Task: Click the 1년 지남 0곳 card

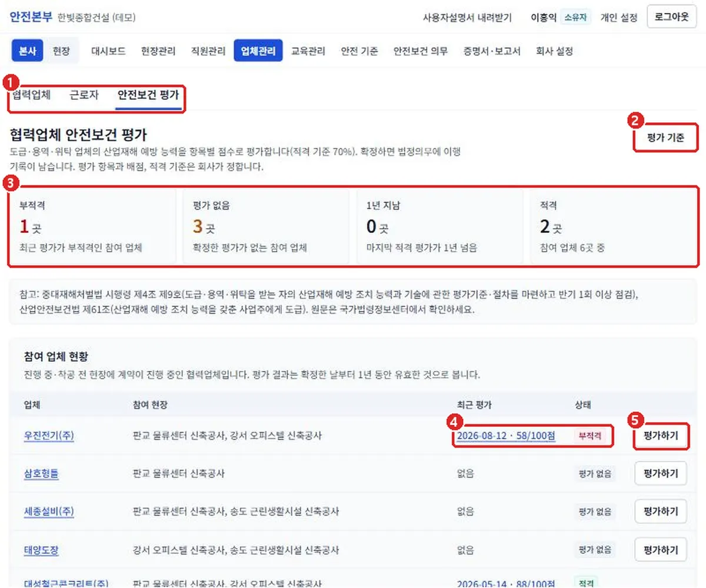Action: point(439,226)
